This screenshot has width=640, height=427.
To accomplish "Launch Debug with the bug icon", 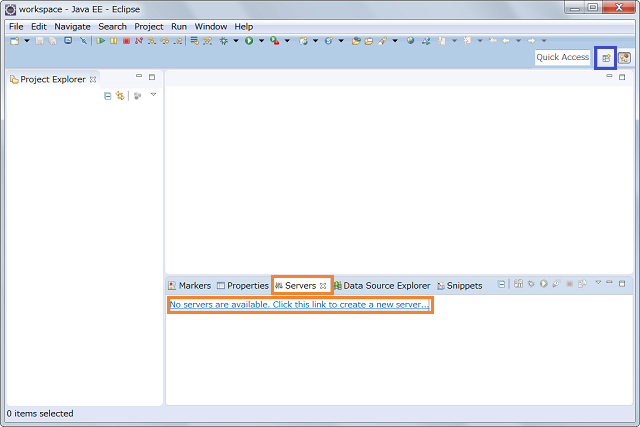I will tap(224, 41).
